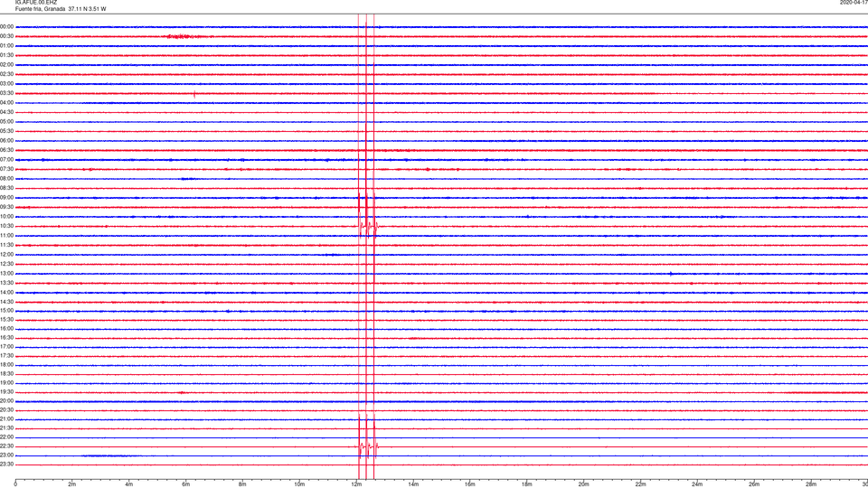Click the 17:00 time label
Screen dimensions: 868x488
[7, 347]
